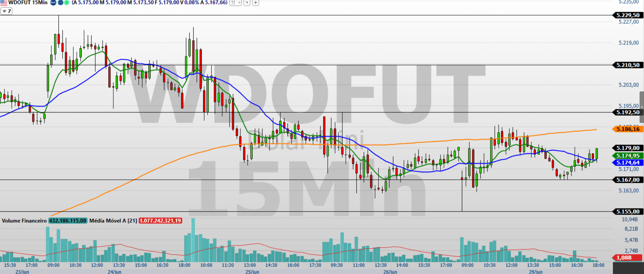The width and height of the screenshot is (644, 274).
Task: Click the plus button in chart header
Action: coord(256,2)
